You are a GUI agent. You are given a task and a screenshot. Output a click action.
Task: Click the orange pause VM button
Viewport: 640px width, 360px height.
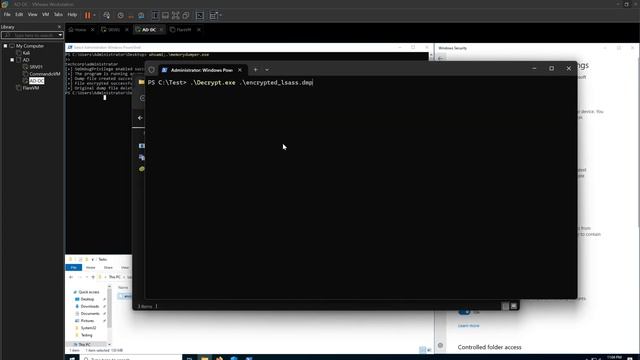87,16
